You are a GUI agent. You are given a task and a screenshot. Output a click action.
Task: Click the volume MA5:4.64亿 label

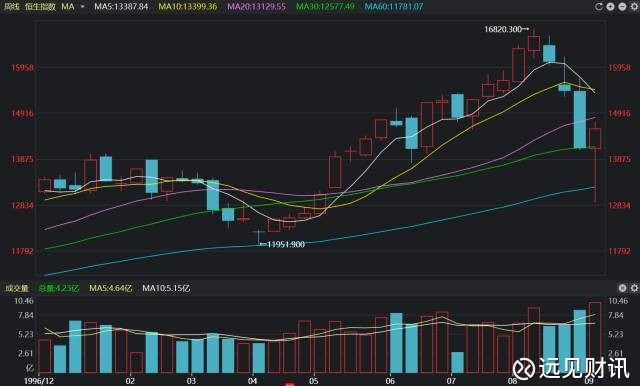111,288
